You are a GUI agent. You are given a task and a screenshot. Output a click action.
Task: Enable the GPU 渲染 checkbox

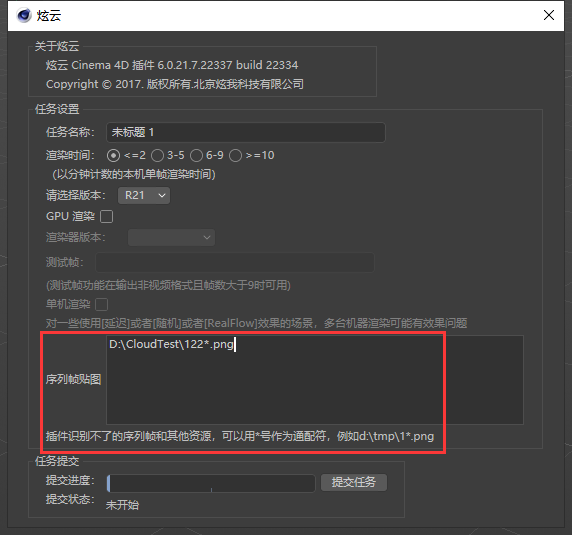(x=107, y=217)
